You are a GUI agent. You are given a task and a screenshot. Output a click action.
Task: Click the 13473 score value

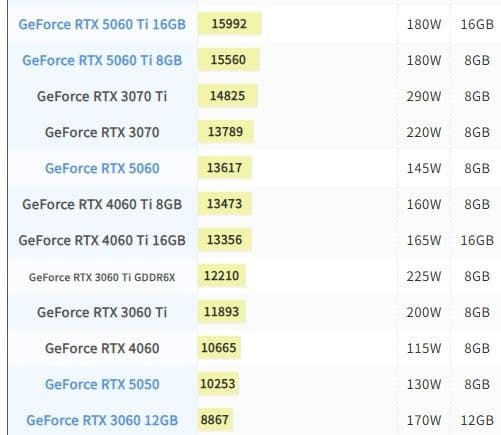(224, 204)
